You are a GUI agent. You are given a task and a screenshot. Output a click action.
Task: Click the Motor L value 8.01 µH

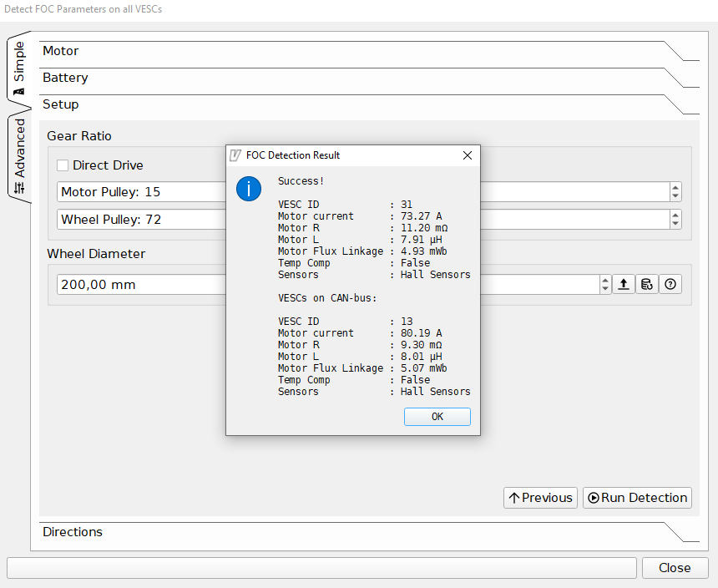point(422,357)
